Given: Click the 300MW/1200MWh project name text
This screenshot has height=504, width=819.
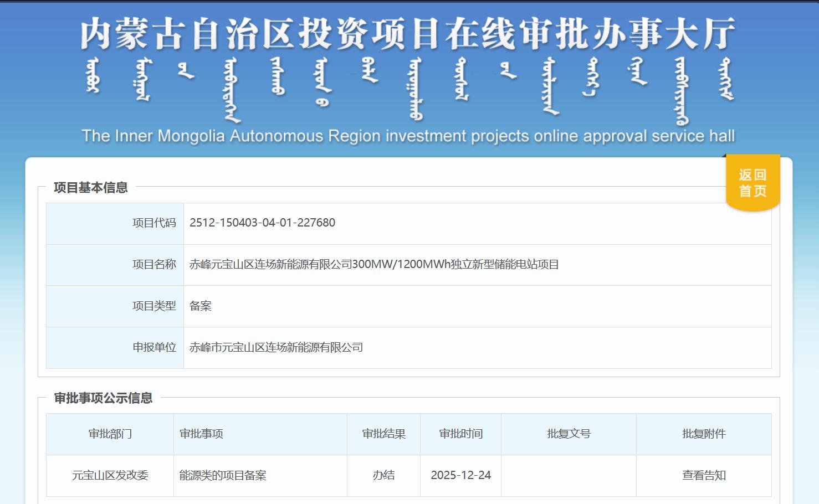Looking at the screenshot, I should coord(374,265).
